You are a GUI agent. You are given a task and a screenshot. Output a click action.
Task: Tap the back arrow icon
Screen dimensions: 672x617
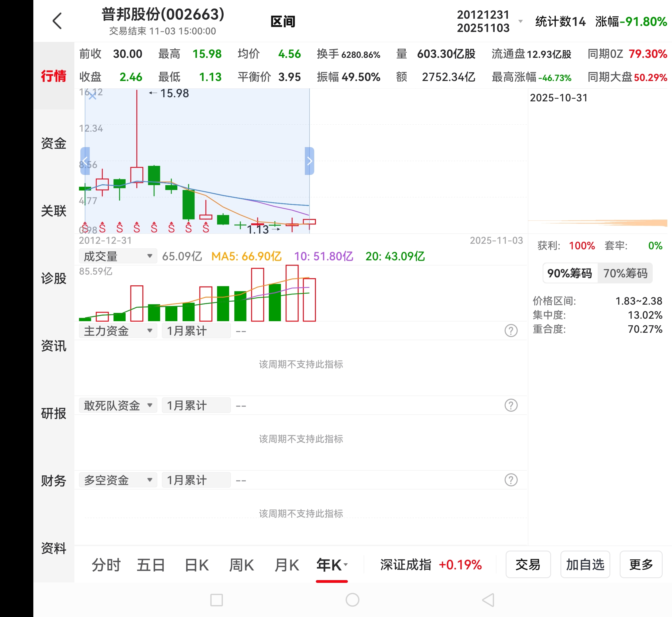57,21
